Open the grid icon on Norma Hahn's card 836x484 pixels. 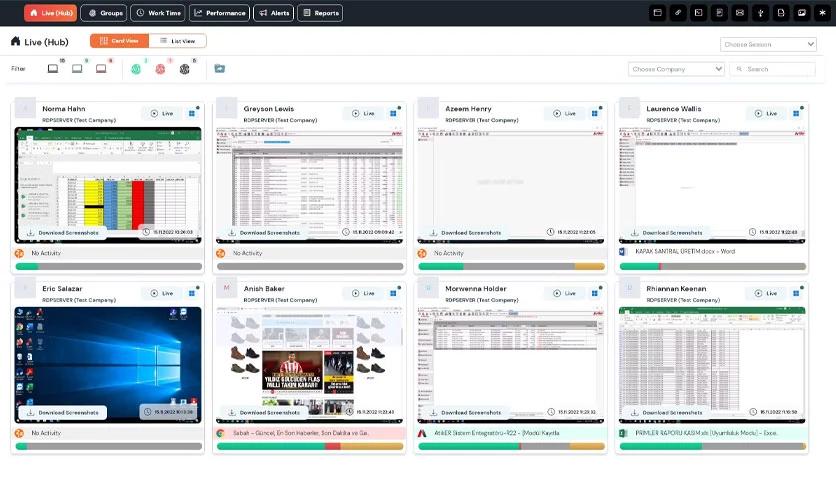[x=192, y=113]
